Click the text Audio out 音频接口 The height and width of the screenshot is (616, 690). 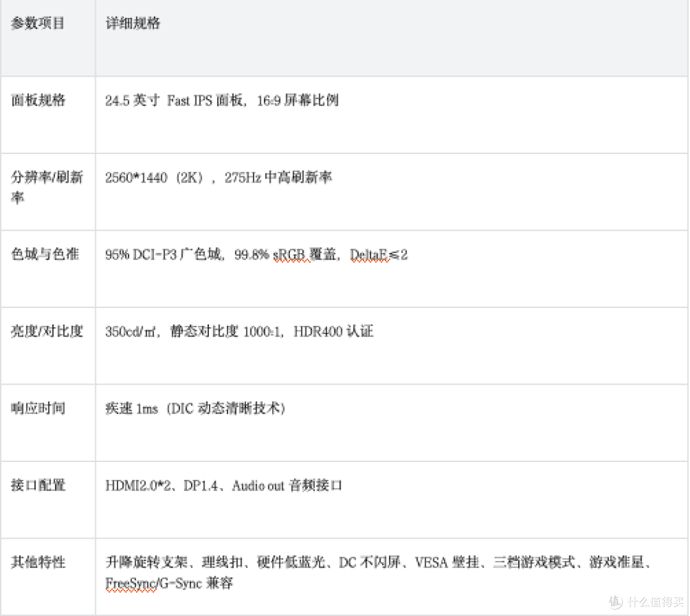(287, 486)
